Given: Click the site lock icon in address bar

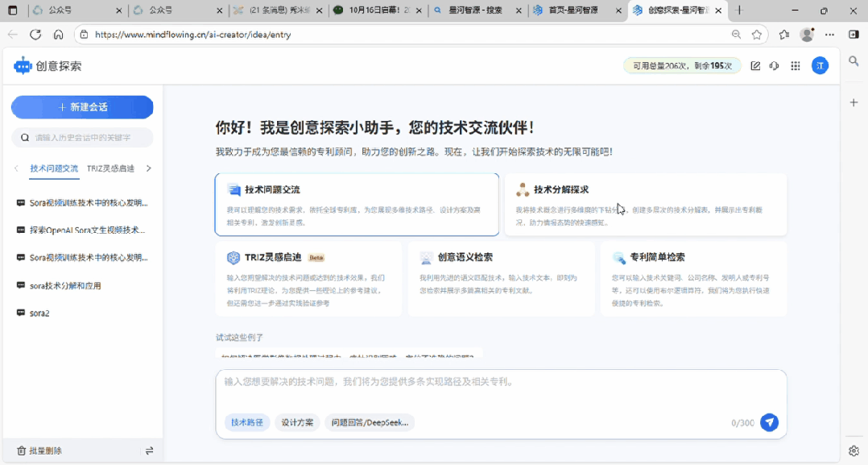Looking at the screenshot, I should pyautogui.click(x=84, y=35).
